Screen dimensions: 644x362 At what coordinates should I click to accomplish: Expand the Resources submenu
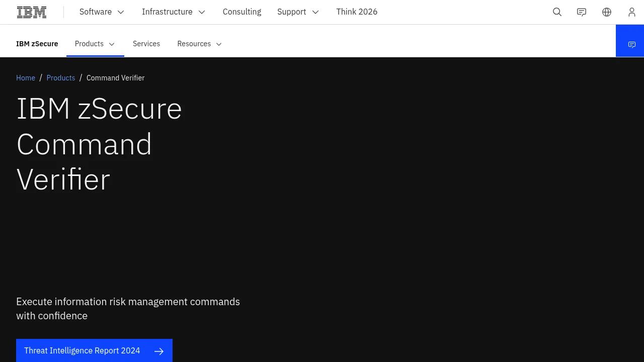200,44
